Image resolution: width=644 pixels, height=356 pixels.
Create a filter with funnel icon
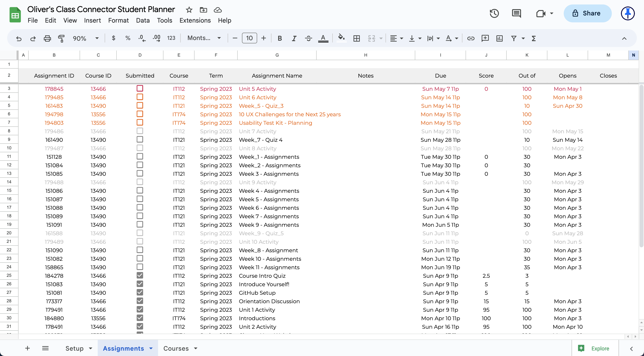pos(514,38)
